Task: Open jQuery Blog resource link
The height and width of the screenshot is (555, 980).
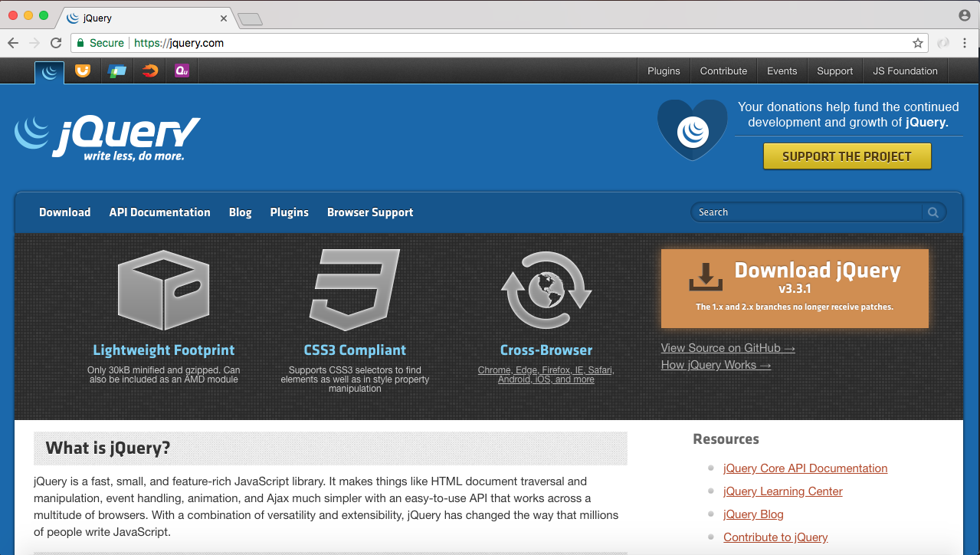Action: (x=753, y=514)
